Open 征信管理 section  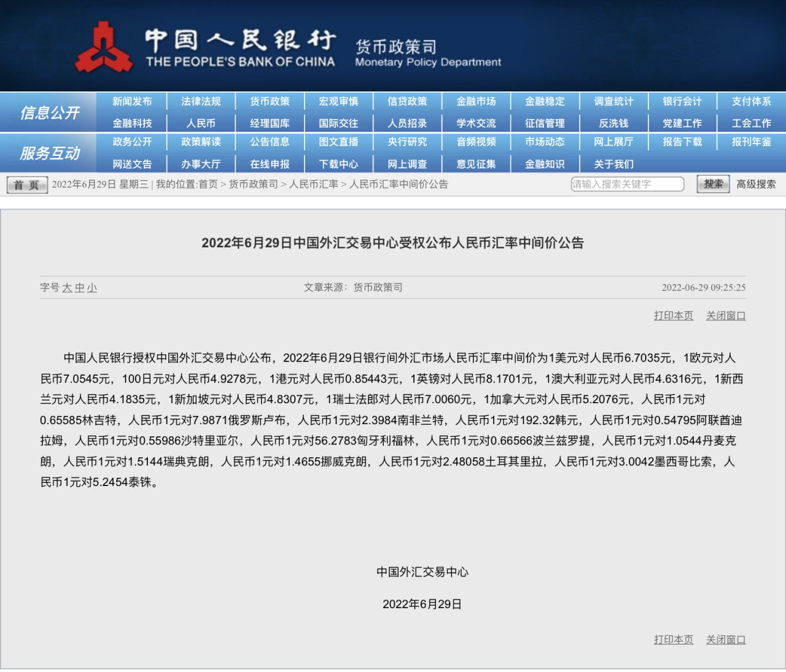click(x=545, y=123)
